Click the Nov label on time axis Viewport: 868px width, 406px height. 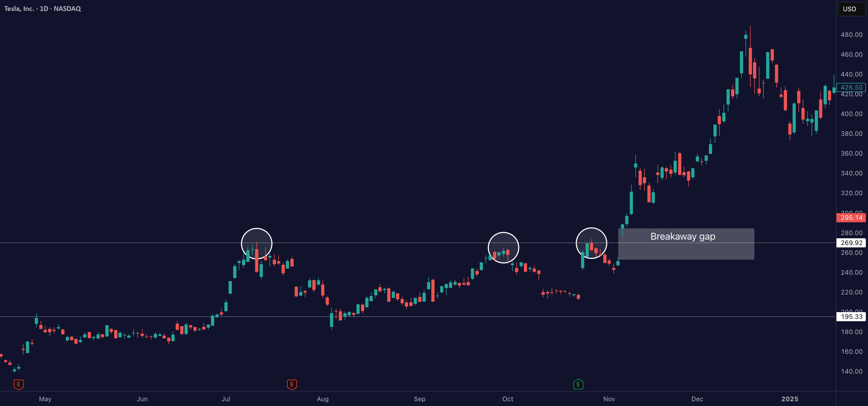(609, 399)
